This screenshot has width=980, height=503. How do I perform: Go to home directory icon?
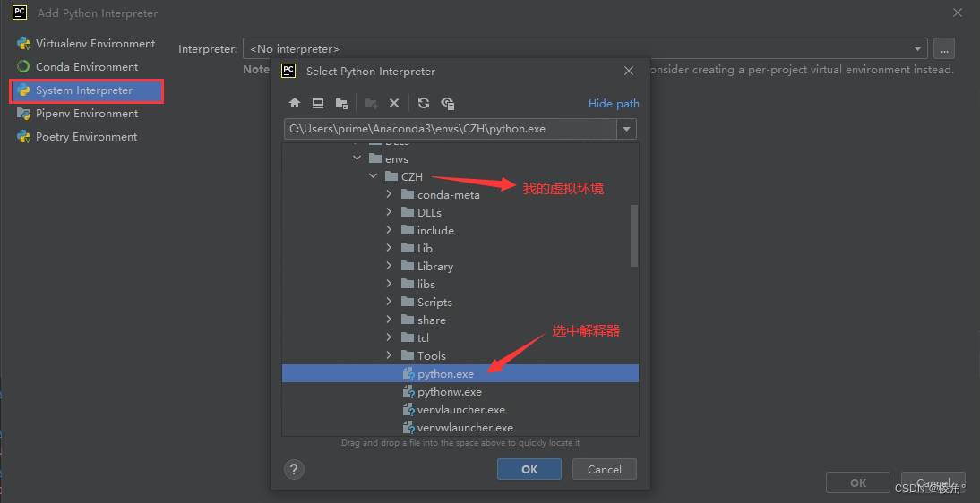tap(295, 103)
